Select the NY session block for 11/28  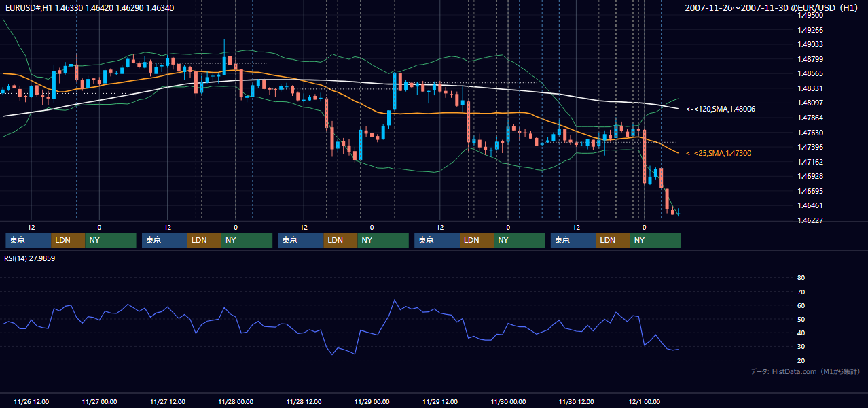[383, 240]
